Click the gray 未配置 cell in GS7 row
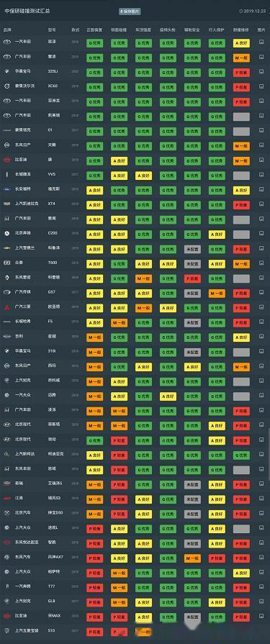 tap(192, 293)
